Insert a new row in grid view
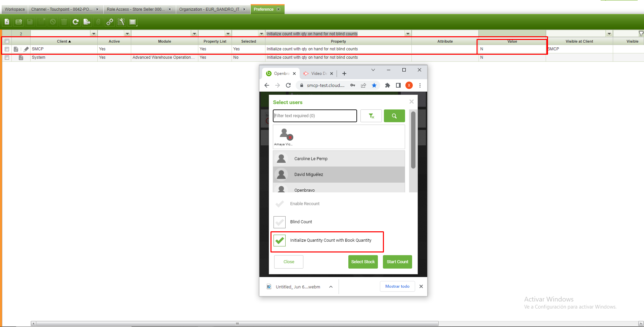The image size is (644, 327). coord(18,22)
